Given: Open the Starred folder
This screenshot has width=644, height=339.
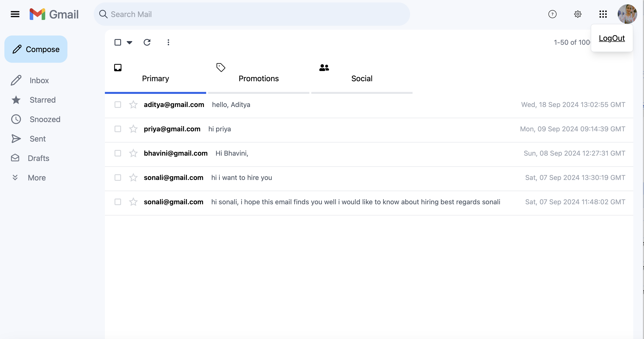Looking at the screenshot, I should pyautogui.click(x=43, y=100).
